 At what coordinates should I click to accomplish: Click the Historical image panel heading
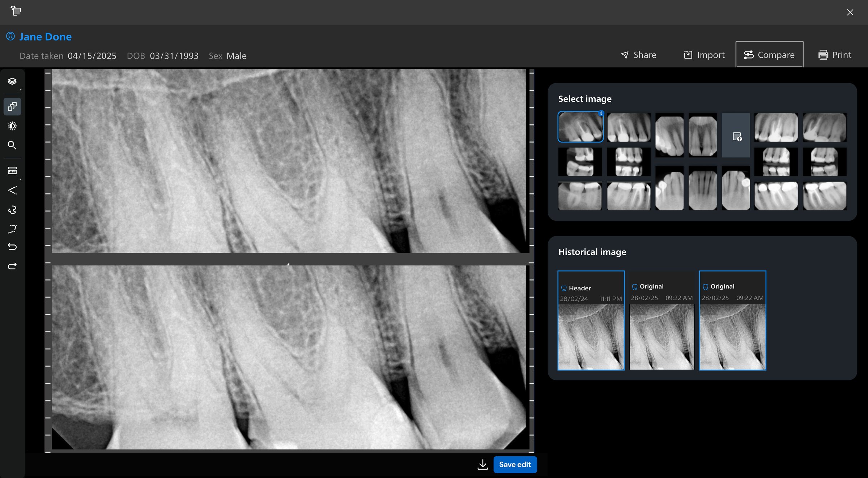tap(592, 252)
